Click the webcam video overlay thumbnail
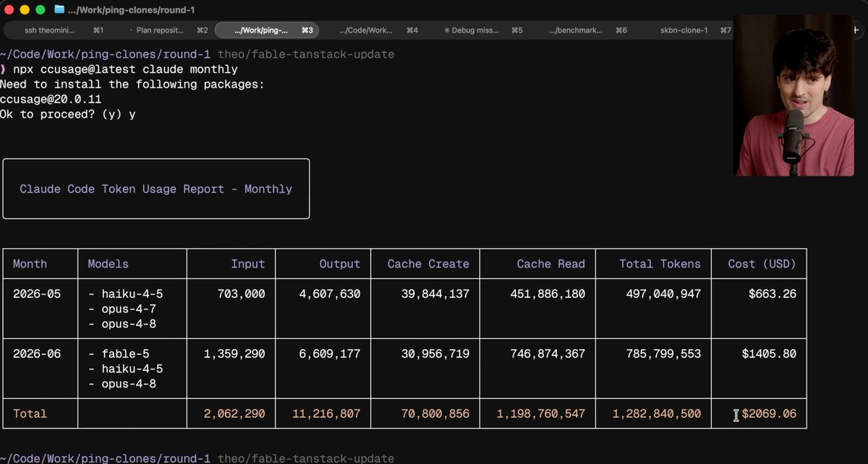868x464 pixels. 793,95
